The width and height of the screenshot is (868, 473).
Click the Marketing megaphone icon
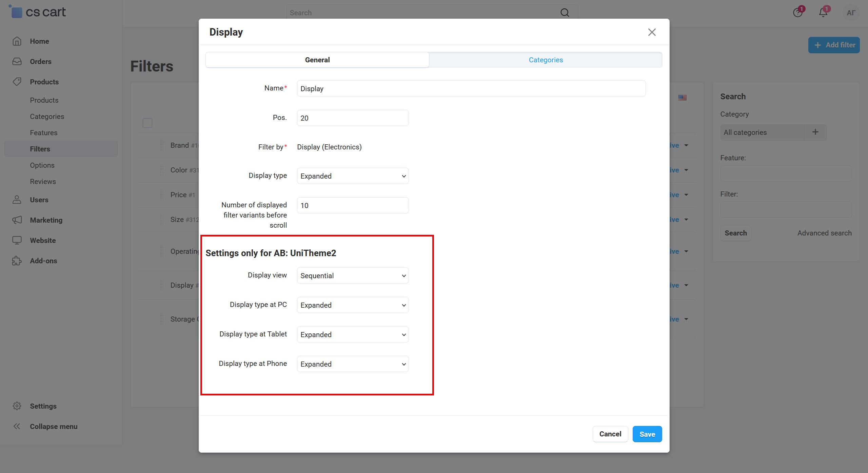click(x=17, y=220)
